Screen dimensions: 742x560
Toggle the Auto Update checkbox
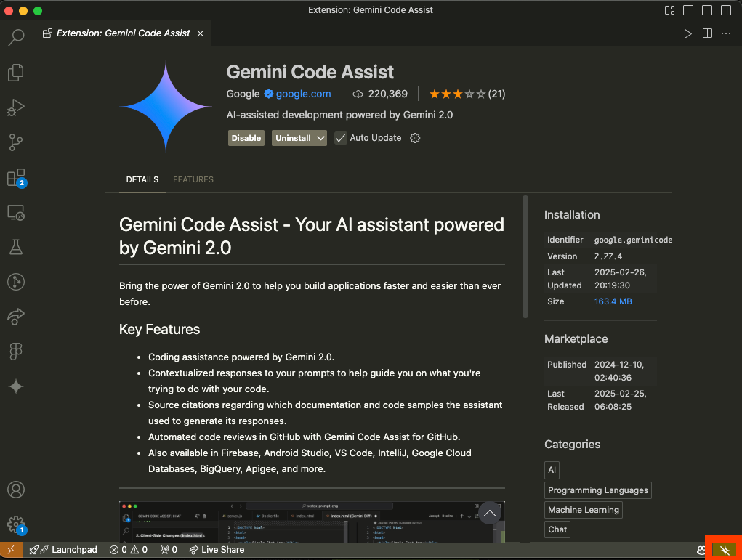pyautogui.click(x=340, y=138)
